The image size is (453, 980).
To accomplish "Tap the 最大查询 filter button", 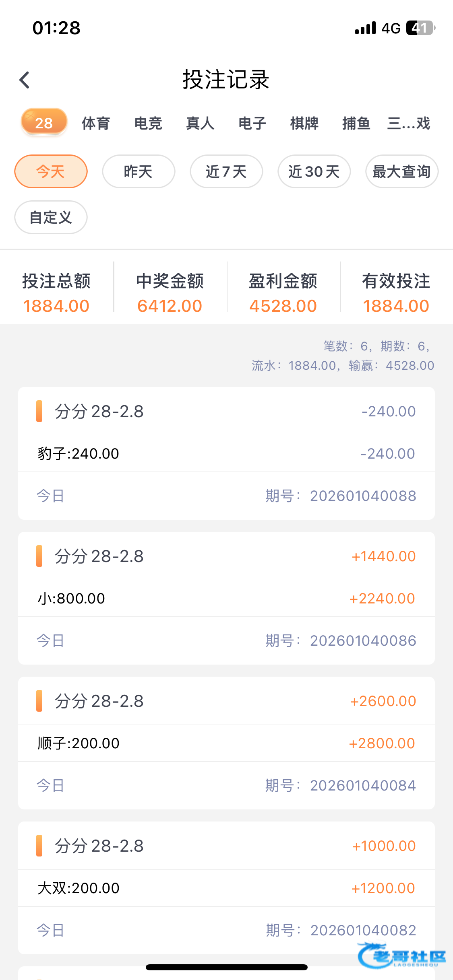I will click(401, 171).
